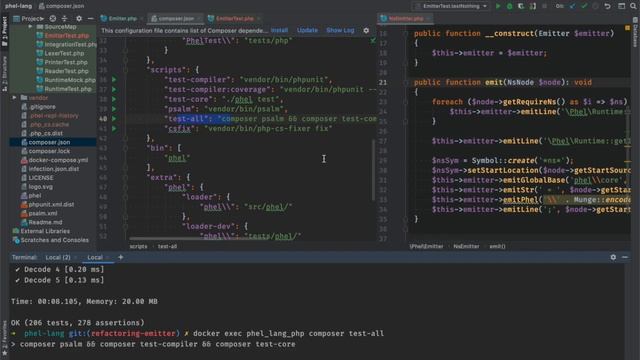This screenshot has width=640, height=360.
Task: Expand the SourceMap folder in the project tree
Action: click(30, 27)
